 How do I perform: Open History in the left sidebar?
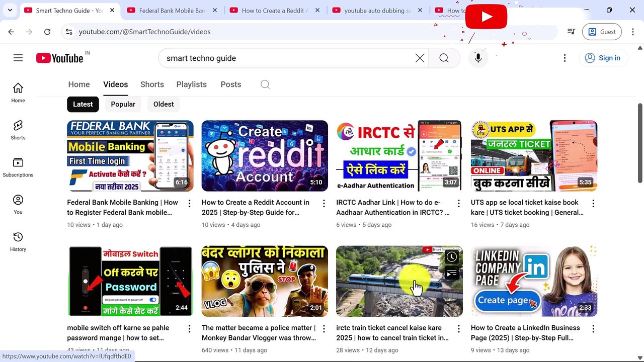[18, 242]
